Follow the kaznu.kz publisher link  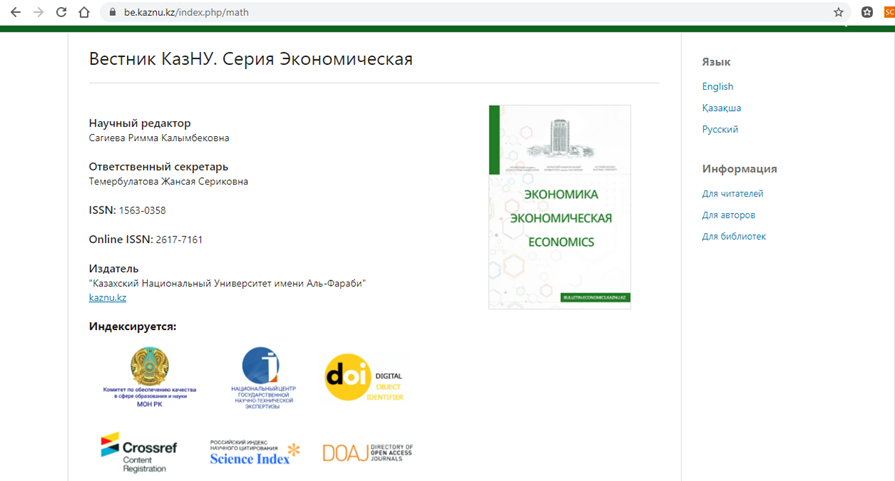click(107, 297)
